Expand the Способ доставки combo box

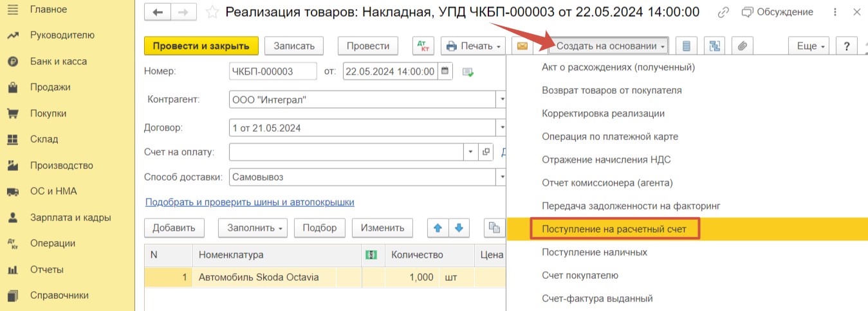point(501,177)
